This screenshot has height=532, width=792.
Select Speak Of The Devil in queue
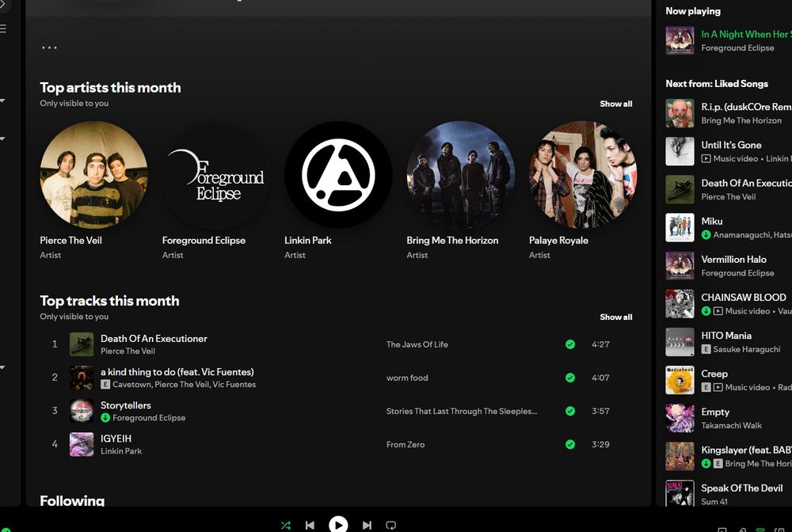(x=741, y=488)
